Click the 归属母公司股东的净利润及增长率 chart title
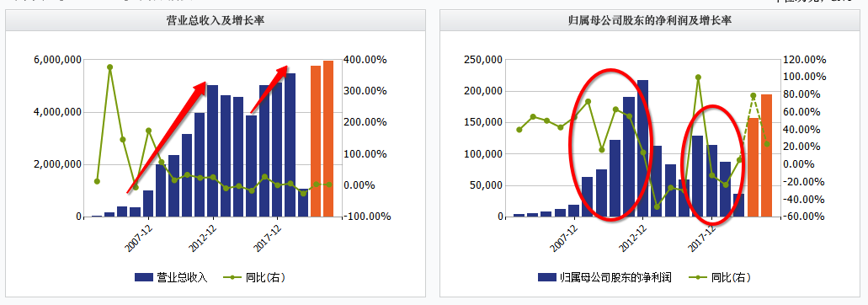 [x=650, y=20]
